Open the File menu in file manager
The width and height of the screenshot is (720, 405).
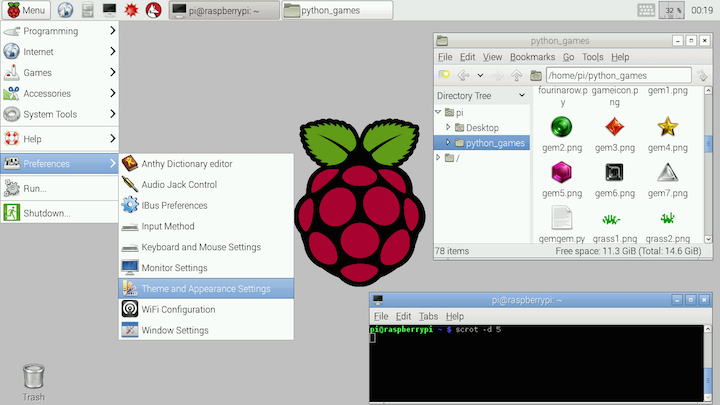click(x=445, y=57)
